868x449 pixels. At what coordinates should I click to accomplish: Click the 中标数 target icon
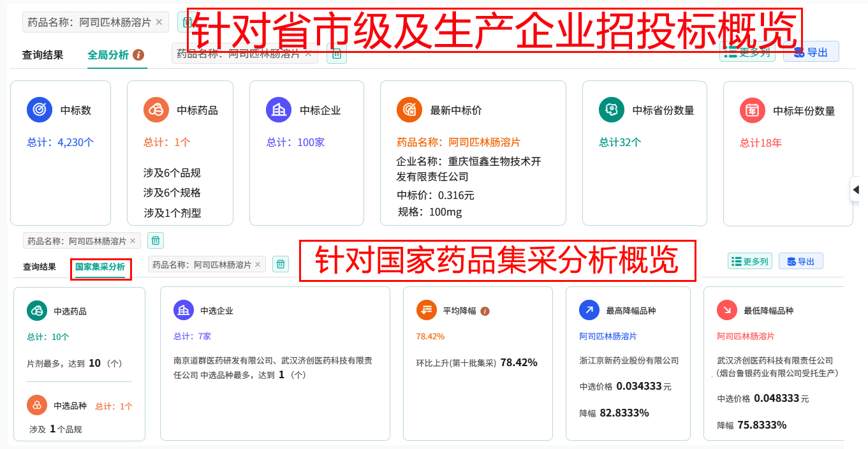point(40,110)
